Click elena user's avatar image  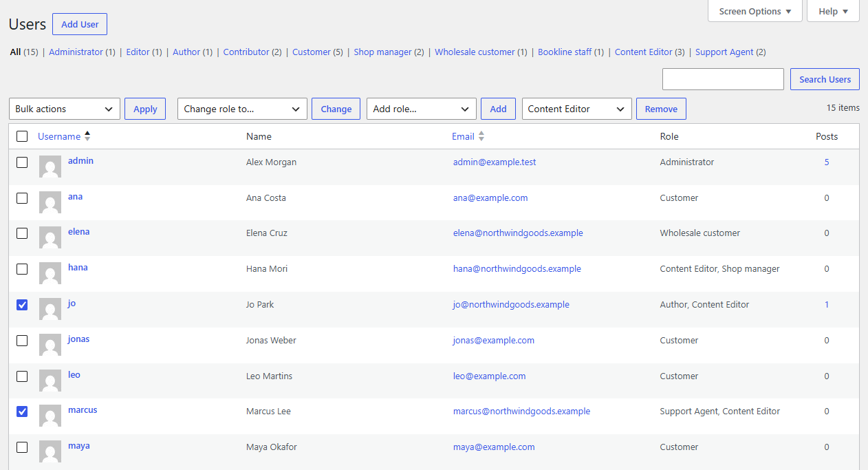[x=50, y=237]
